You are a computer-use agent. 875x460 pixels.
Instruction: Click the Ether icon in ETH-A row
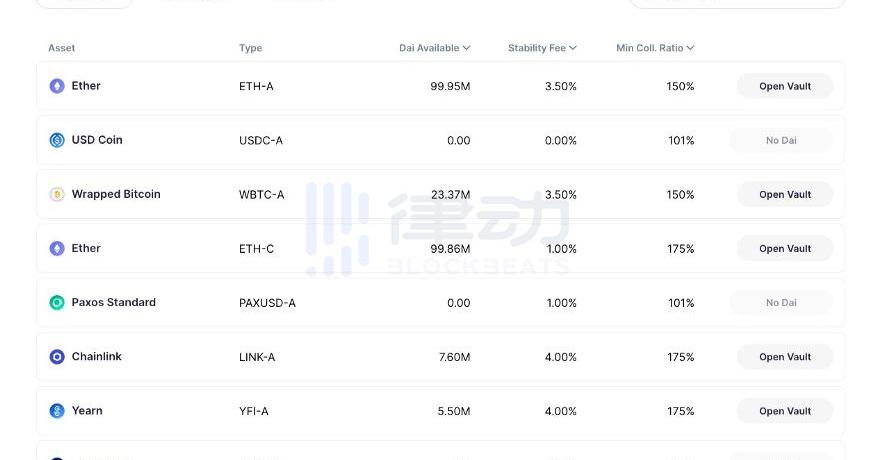click(x=57, y=86)
